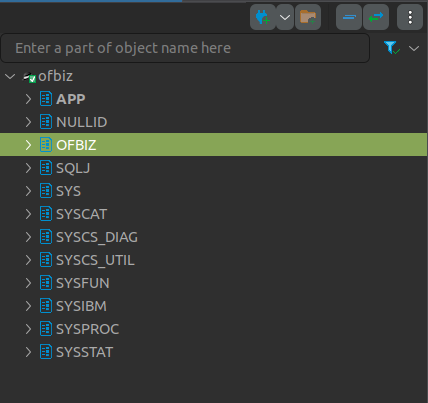
Task: Select the NULLID schema icon
Action: [46, 122]
